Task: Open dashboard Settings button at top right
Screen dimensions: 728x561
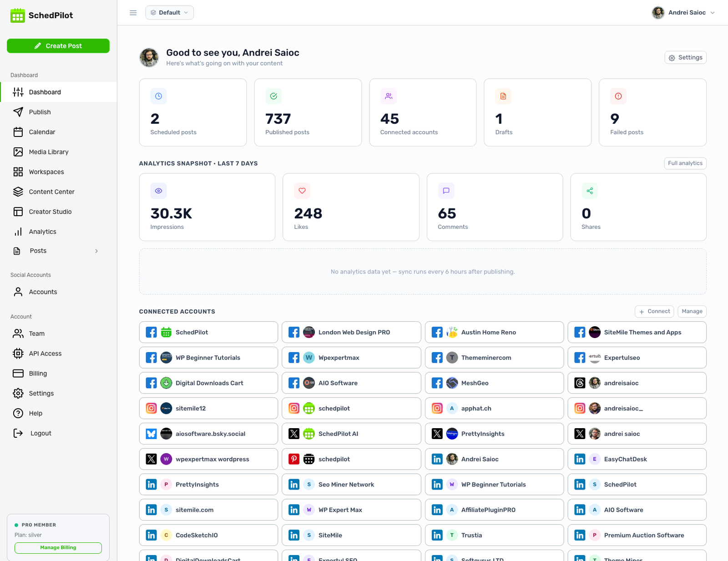Action: tap(685, 57)
